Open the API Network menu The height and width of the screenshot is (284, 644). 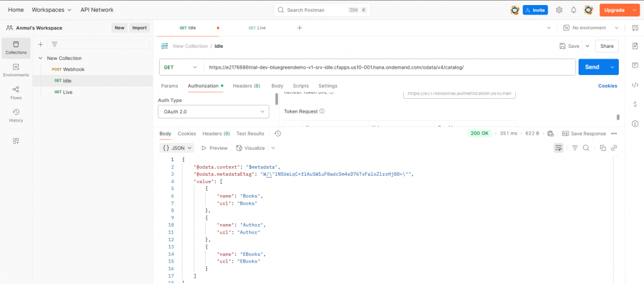click(x=97, y=10)
